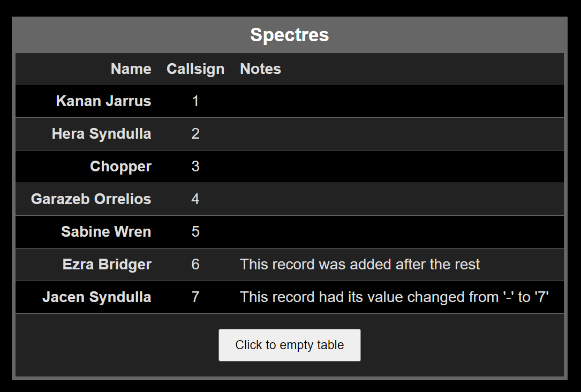581x392 pixels.
Task: Select callsign 4 in Garazeb's row
Action: (x=195, y=199)
